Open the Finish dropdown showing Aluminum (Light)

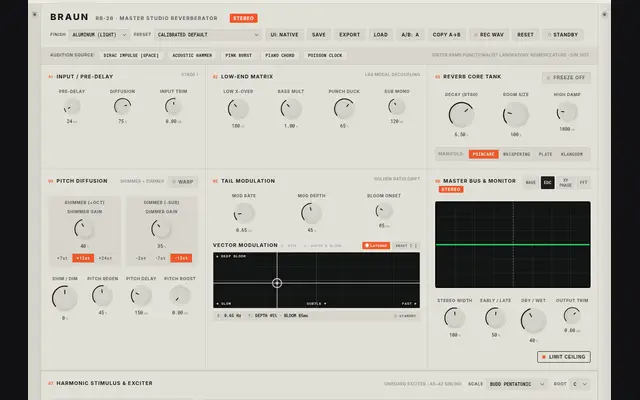click(99, 35)
